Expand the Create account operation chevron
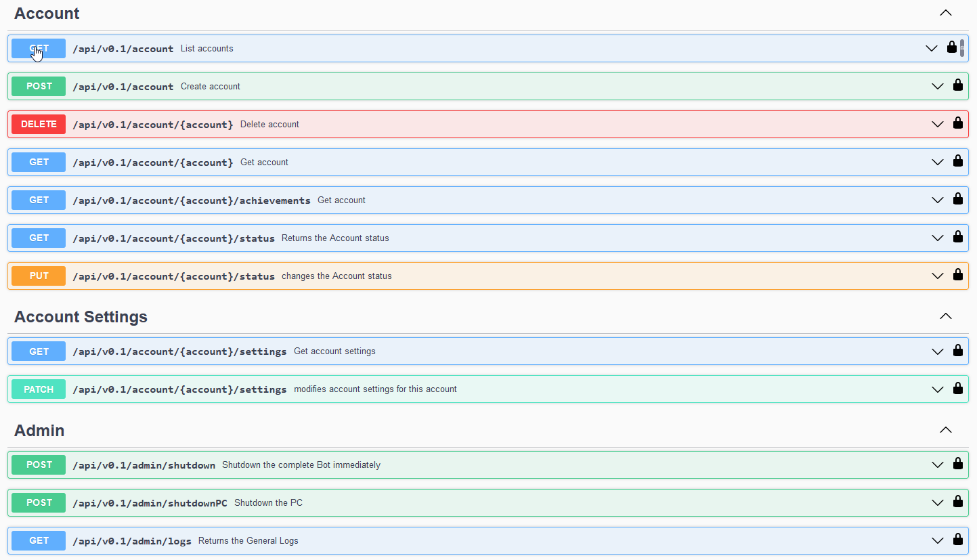The image size is (977, 560). click(938, 87)
